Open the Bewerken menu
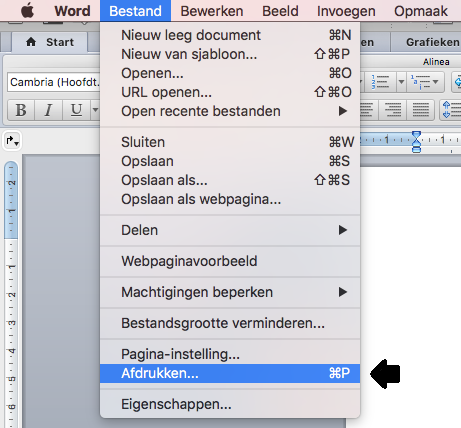This screenshot has width=461, height=428. tap(212, 11)
